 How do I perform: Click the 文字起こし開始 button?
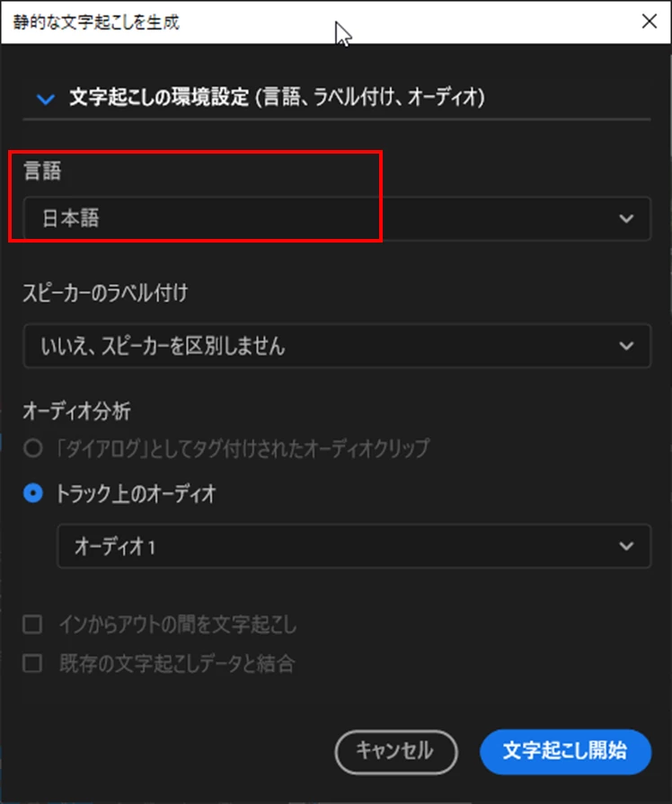point(565,752)
